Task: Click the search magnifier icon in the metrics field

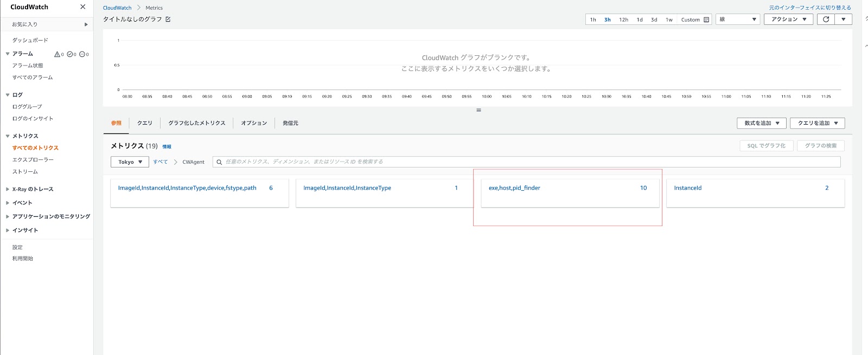Action: pyautogui.click(x=219, y=162)
